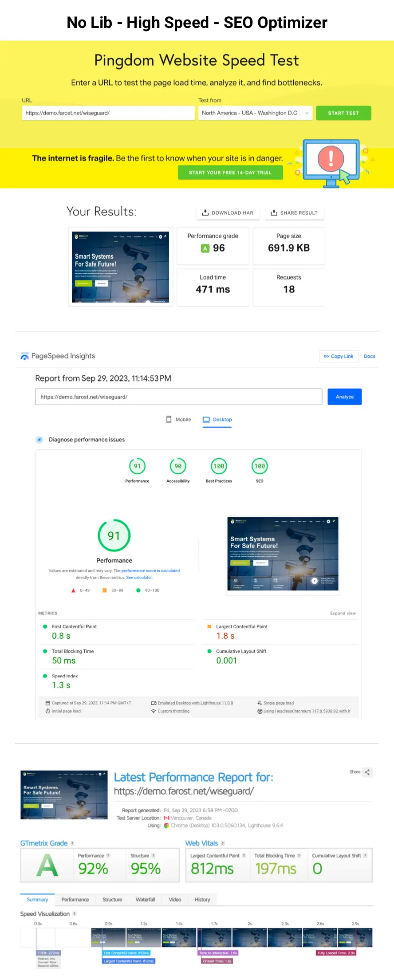Viewport: 394px width, 980px height.
Task: Open 'performance score is calculated' link
Action: click(x=150, y=571)
